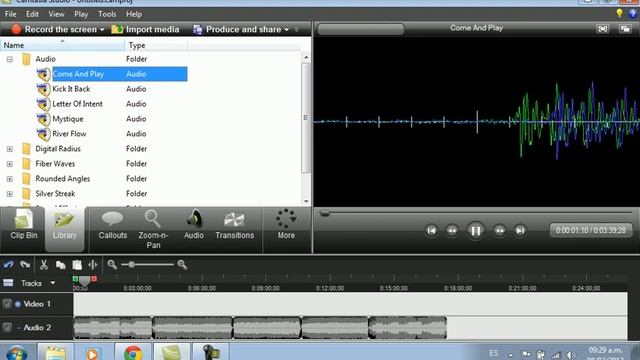Image resolution: width=640 pixels, height=360 pixels.
Task: Jump to previous clip in preview
Action: 431,231
